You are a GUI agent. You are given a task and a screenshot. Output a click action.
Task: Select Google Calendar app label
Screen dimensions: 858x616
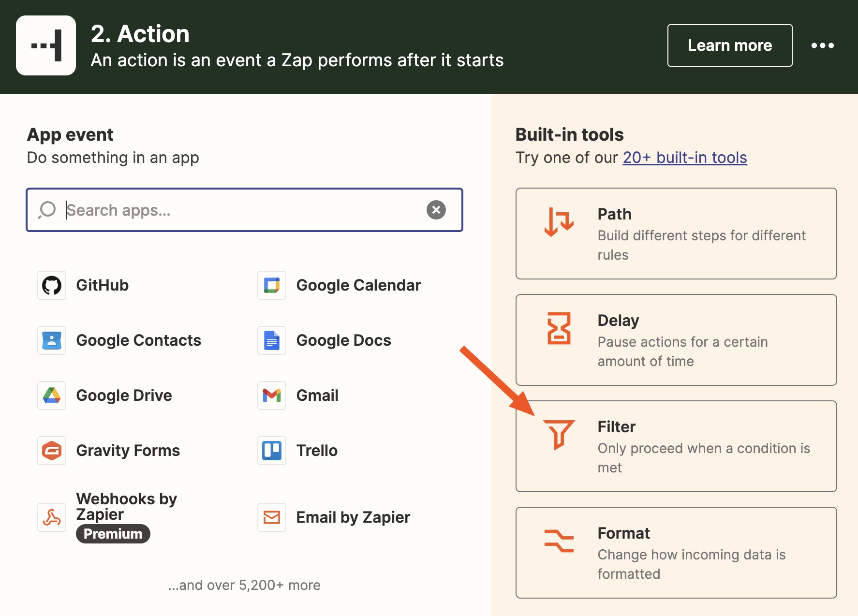click(x=358, y=285)
